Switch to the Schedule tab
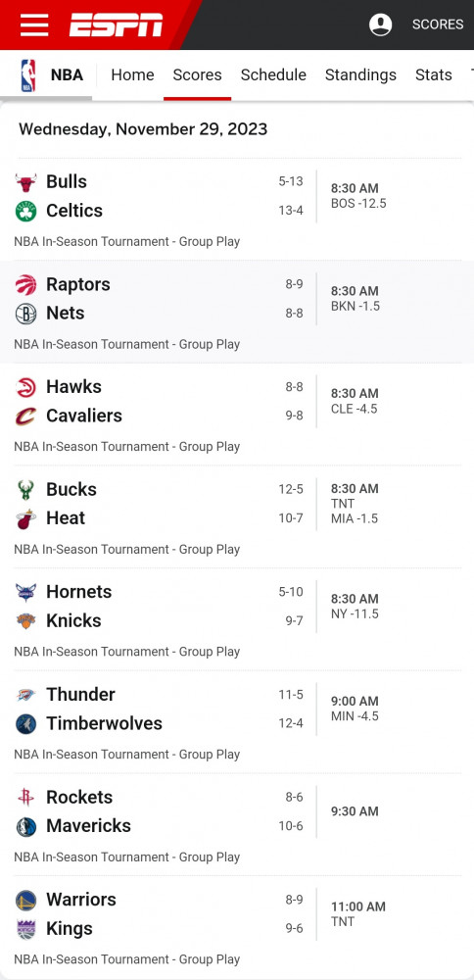The height and width of the screenshot is (980, 474). point(273,75)
